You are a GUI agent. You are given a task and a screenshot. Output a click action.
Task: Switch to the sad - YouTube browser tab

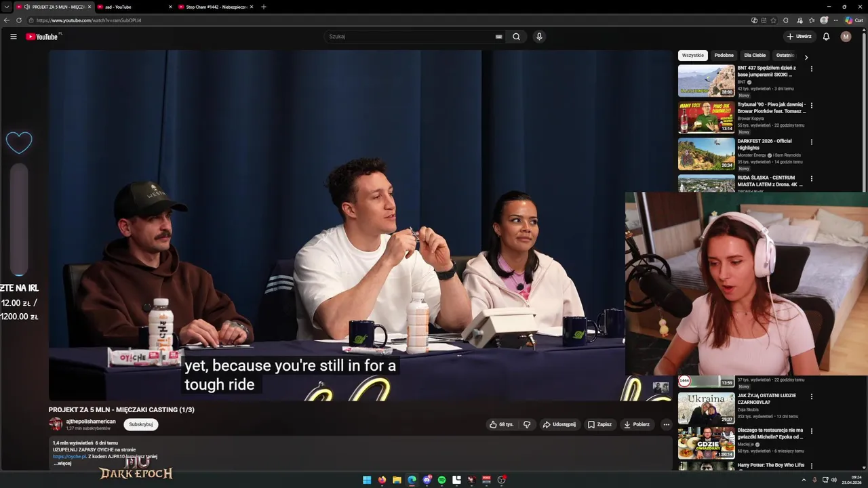134,7
